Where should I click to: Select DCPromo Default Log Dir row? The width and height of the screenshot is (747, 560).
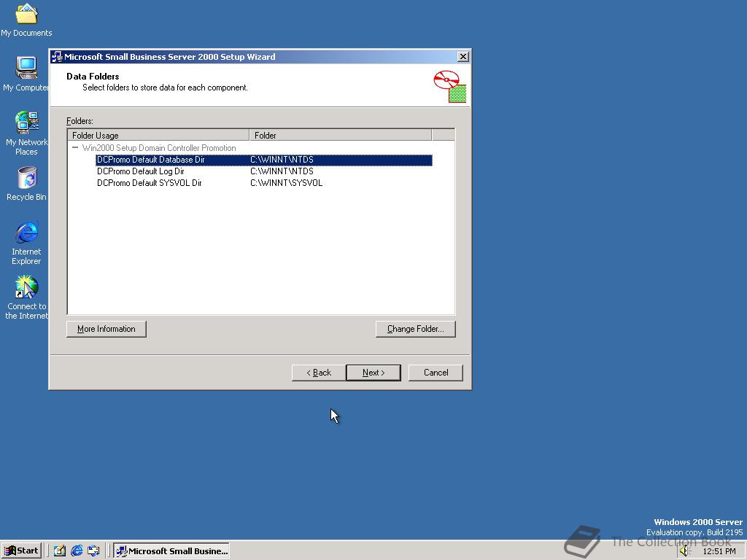[x=264, y=171]
